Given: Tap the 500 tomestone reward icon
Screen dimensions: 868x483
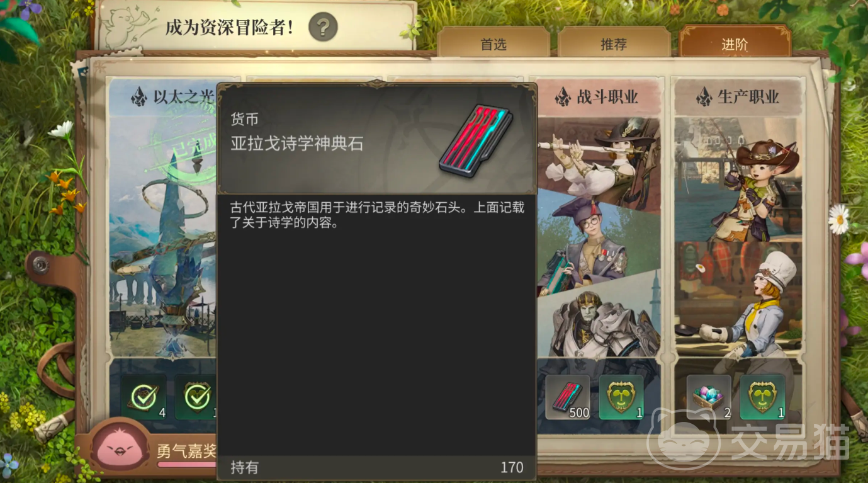Looking at the screenshot, I should (x=568, y=397).
